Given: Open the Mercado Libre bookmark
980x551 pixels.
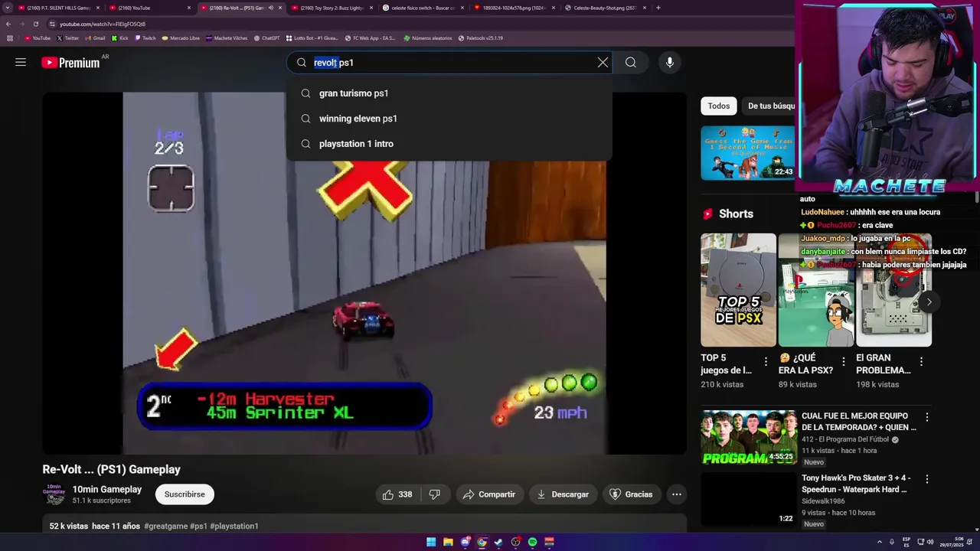Looking at the screenshot, I should coord(181,37).
